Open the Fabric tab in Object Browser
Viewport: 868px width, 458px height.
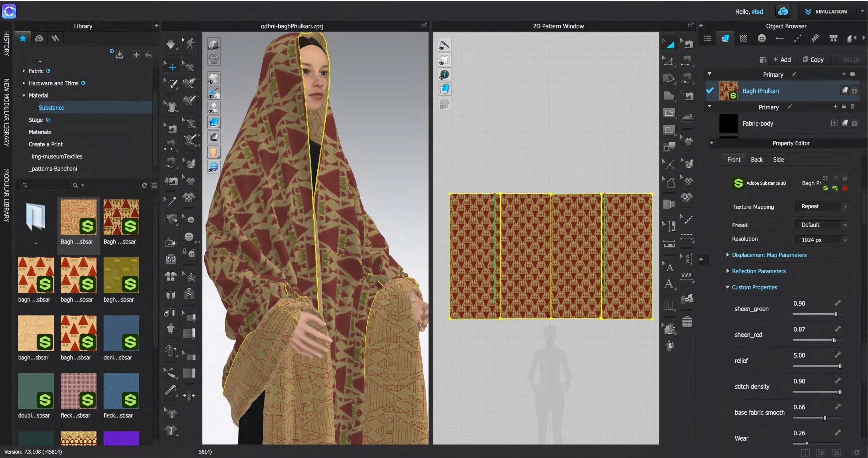[725, 38]
